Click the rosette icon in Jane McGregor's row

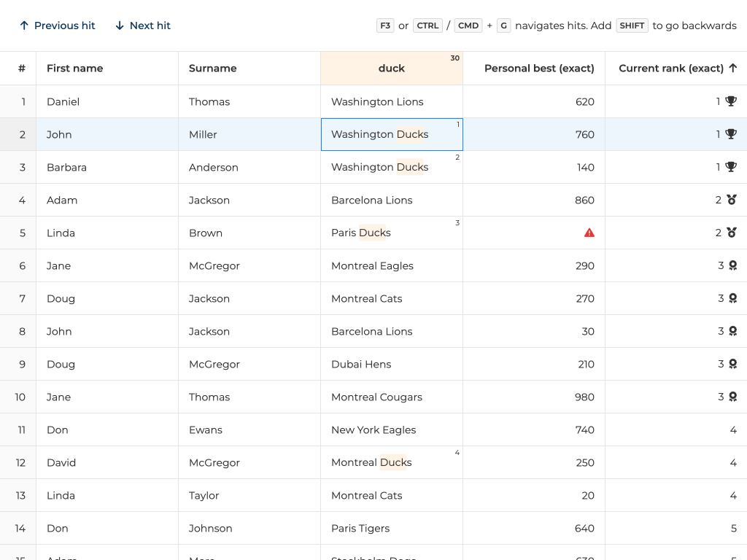point(732,265)
